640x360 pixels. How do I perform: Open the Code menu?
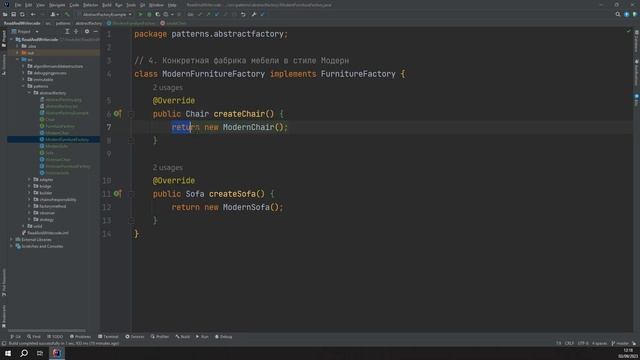click(74, 5)
